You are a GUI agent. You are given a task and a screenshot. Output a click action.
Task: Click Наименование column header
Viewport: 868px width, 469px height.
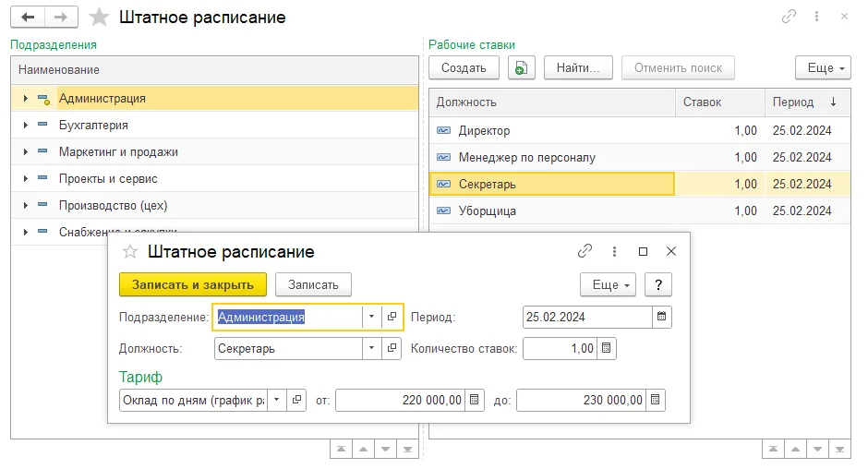point(215,70)
